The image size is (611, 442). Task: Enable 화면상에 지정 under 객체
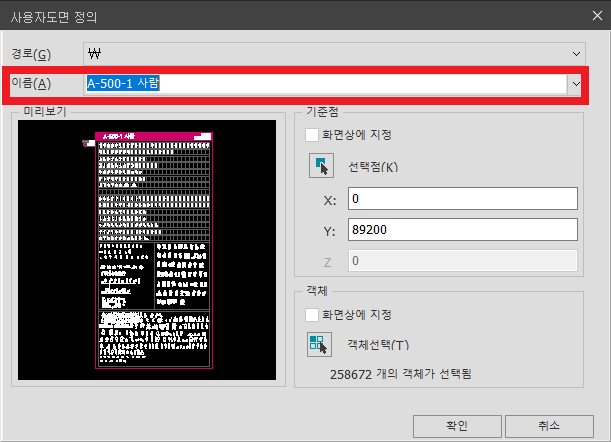point(312,315)
